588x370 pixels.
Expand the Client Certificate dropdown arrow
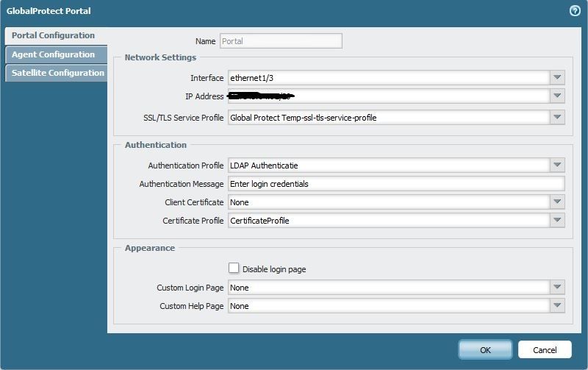(x=557, y=202)
